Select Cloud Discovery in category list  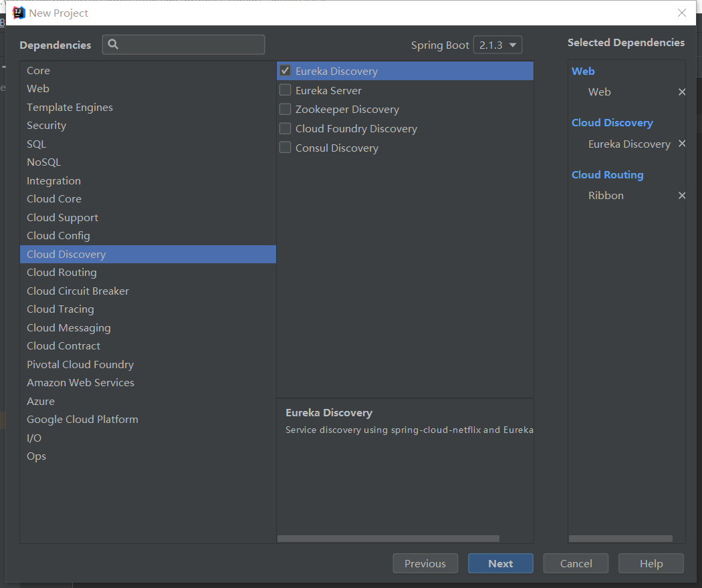click(148, 254)
